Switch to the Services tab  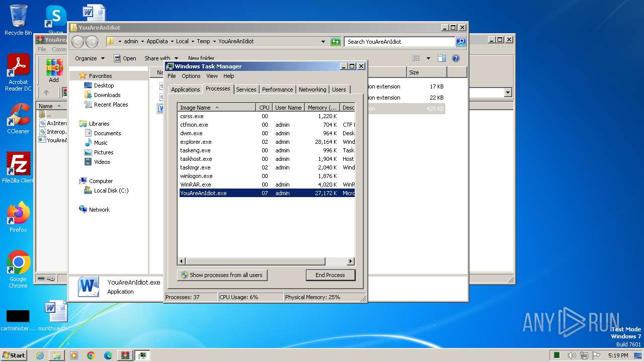246,89
